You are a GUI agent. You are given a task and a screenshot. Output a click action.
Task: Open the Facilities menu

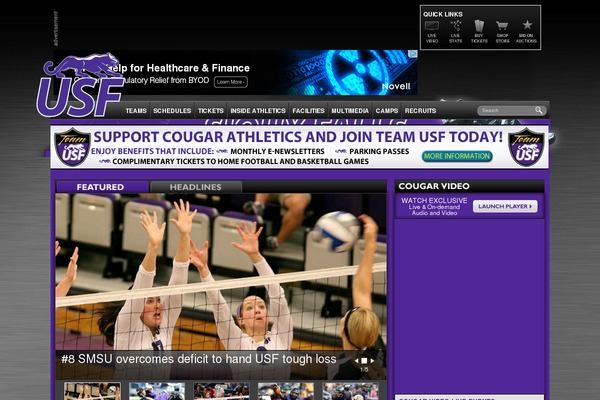308,111
